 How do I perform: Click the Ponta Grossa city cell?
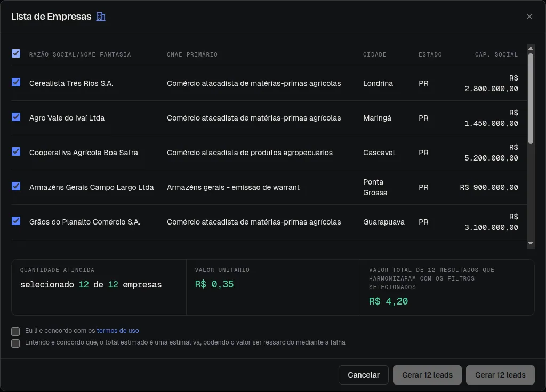375,187
